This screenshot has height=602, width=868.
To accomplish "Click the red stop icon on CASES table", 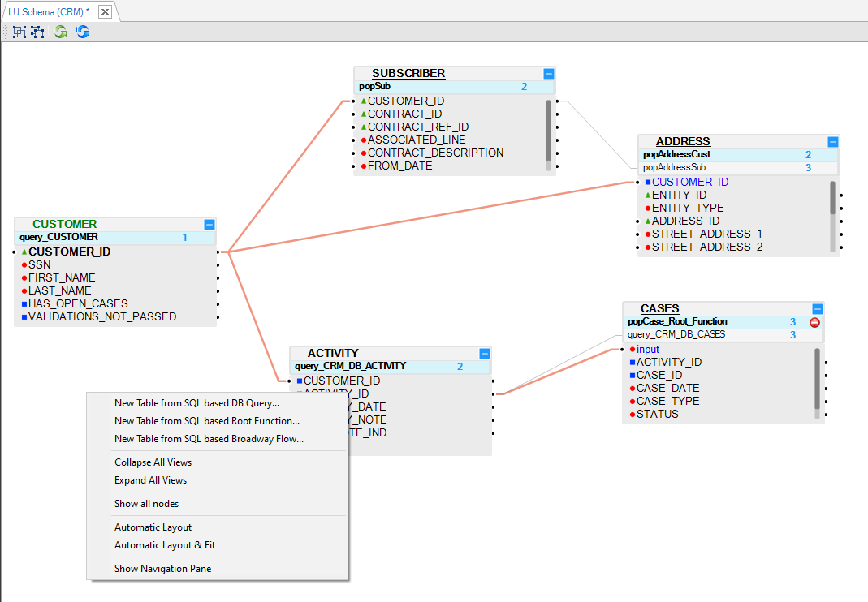I will pyautogui.click(x=814, y=322).
